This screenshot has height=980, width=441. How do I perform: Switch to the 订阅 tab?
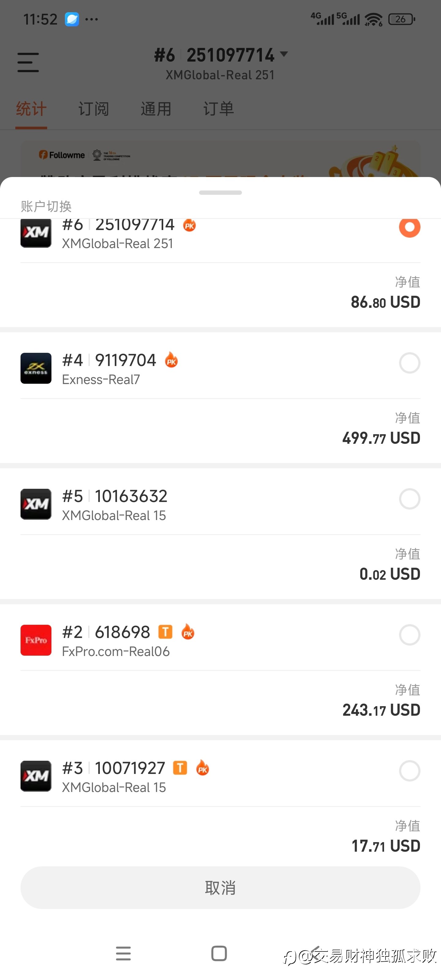click(94, 109)
